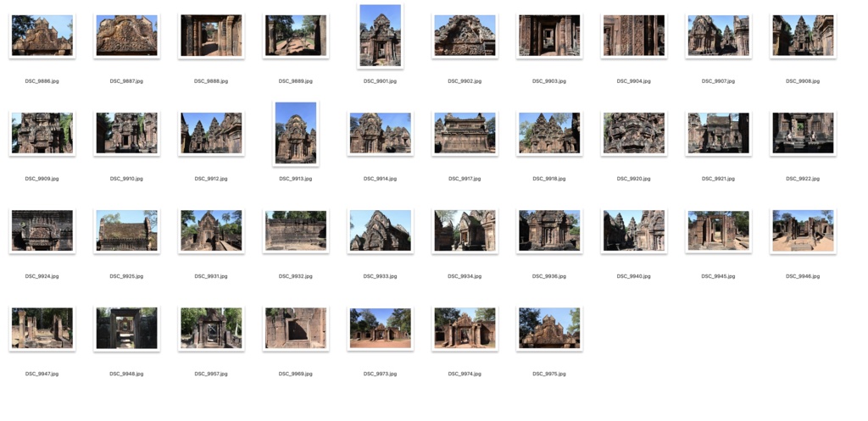Click the DSC_9908.jpg thumbnail
This screenshot has width=868, height=421.
point(803,36)
